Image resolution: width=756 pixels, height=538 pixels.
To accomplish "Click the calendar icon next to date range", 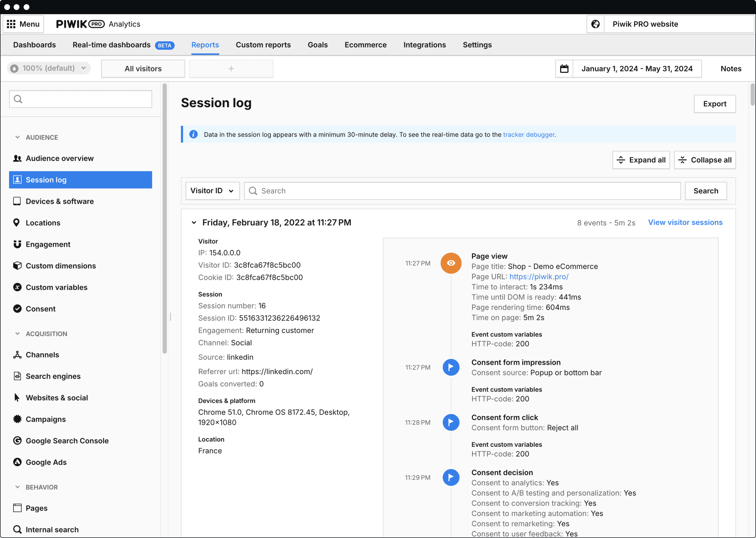I will 564,69.
